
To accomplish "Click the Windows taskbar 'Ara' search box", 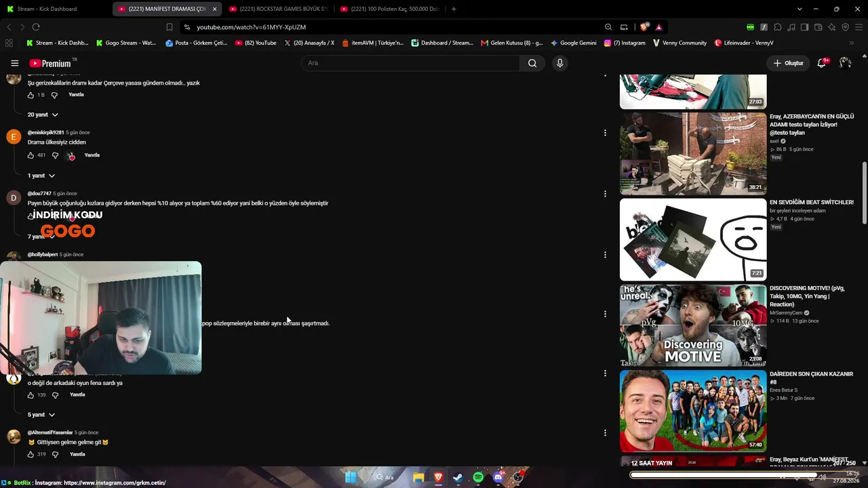I will coord(385,477).
